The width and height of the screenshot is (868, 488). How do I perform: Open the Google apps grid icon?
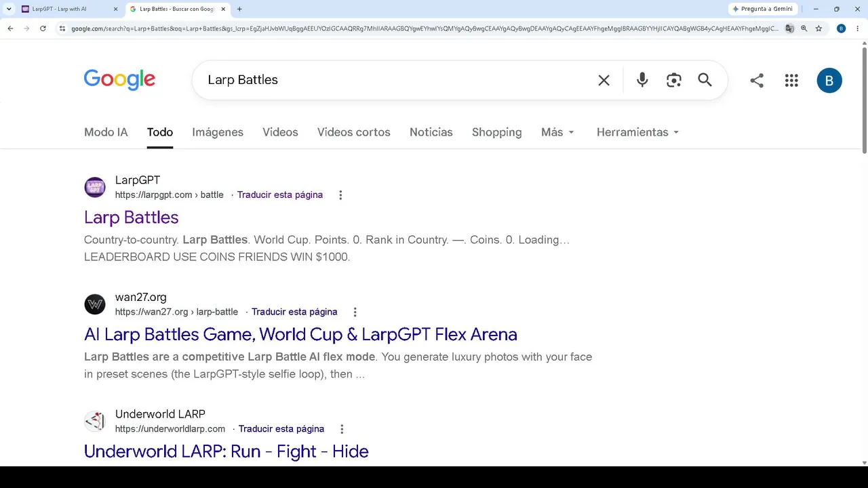point(791,81)
